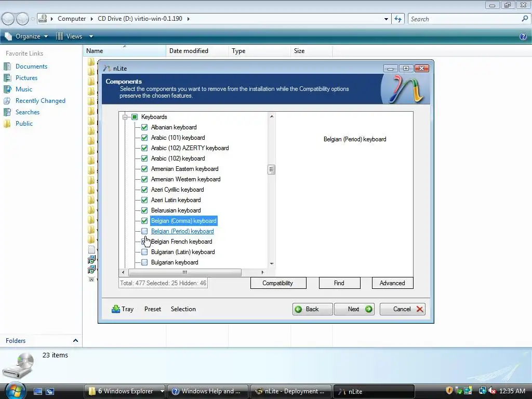Image resolution: width=532 pixels, height=399 pixels.
Task: Select the Belgian (Period) keyboard link
Action: pyautogui.click(x=182, y=231)
